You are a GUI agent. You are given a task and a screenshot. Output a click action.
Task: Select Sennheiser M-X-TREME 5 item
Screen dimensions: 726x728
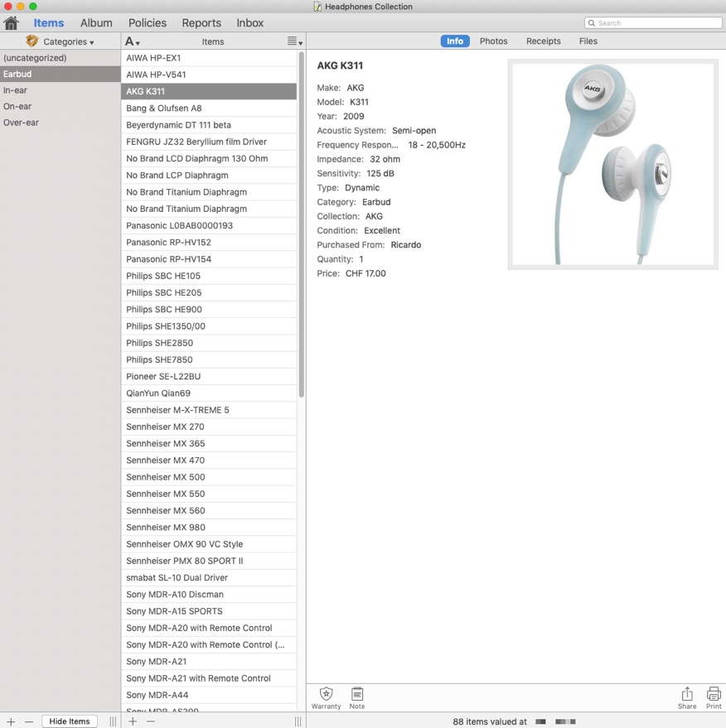(209, 409)
